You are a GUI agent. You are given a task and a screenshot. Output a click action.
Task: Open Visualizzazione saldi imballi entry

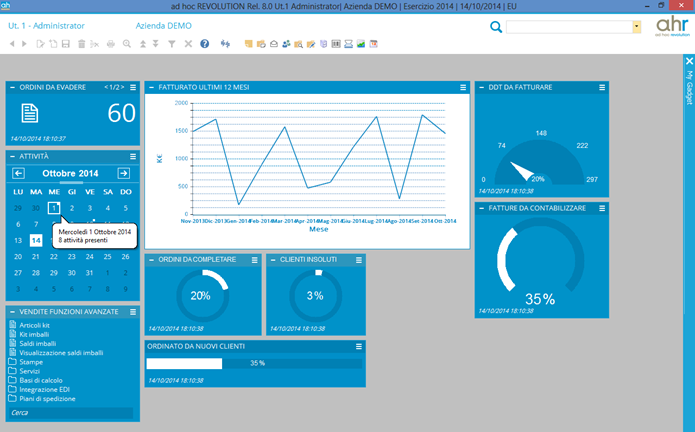coord(61,353)
